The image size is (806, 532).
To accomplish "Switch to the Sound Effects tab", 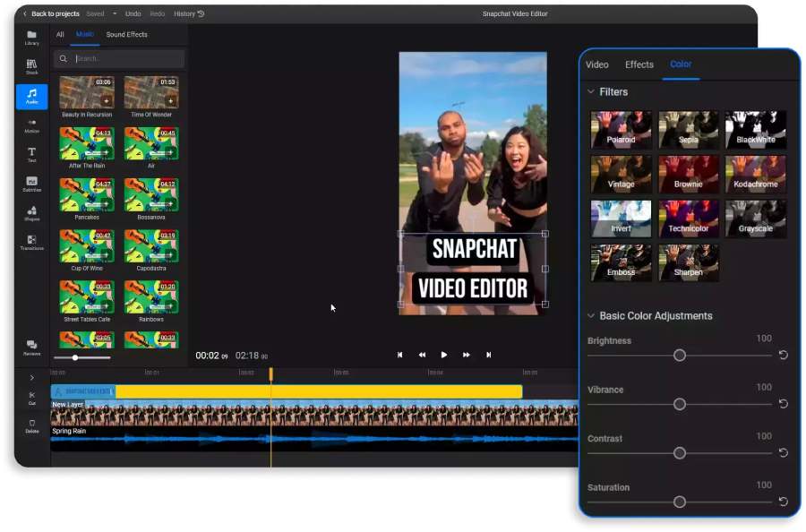I will click(126, 34).
